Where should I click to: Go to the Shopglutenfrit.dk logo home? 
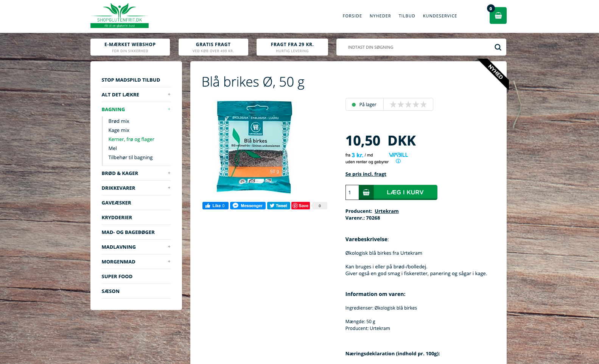(120, 15)
